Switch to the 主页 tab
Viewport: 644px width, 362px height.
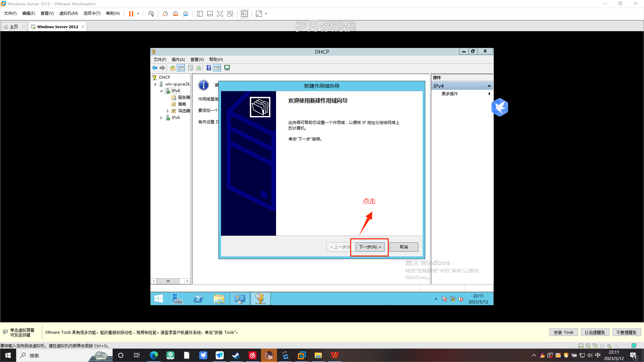[x=14, y=27]
